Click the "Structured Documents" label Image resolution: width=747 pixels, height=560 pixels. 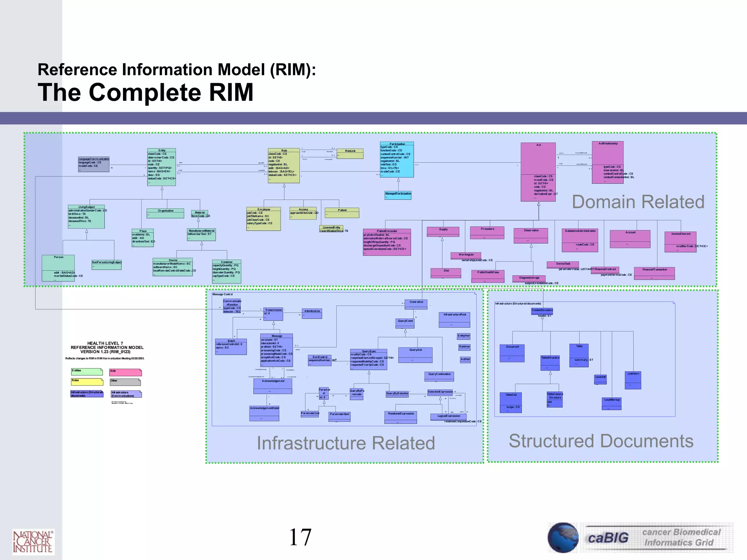(x=601, y=441)
